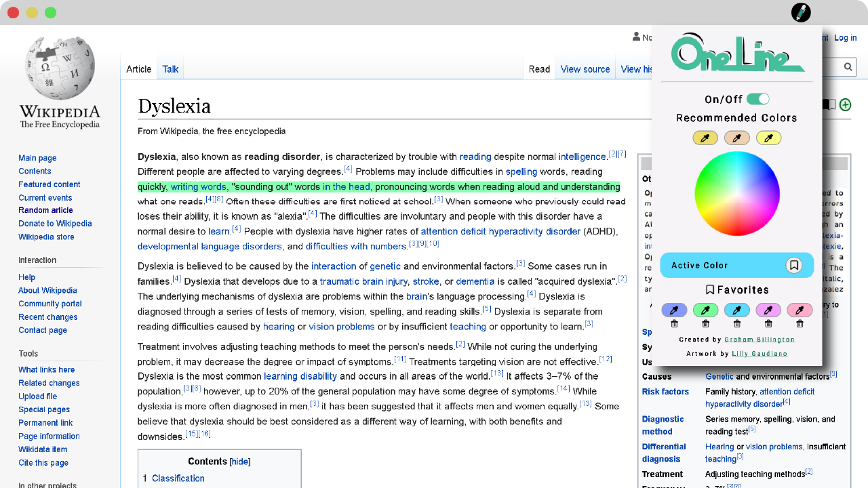The width and height of the screenshot is (868, 488).
Task: Switch to the Talk tab
Action: (170, 68)
